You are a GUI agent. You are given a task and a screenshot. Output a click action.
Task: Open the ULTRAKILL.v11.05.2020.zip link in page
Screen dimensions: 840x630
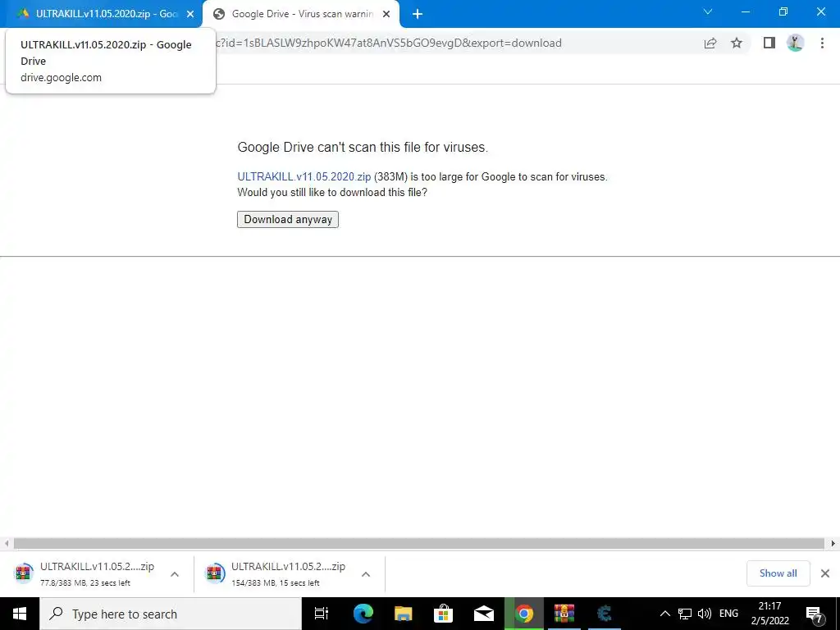pyautogui.click(x=304, y=177)
